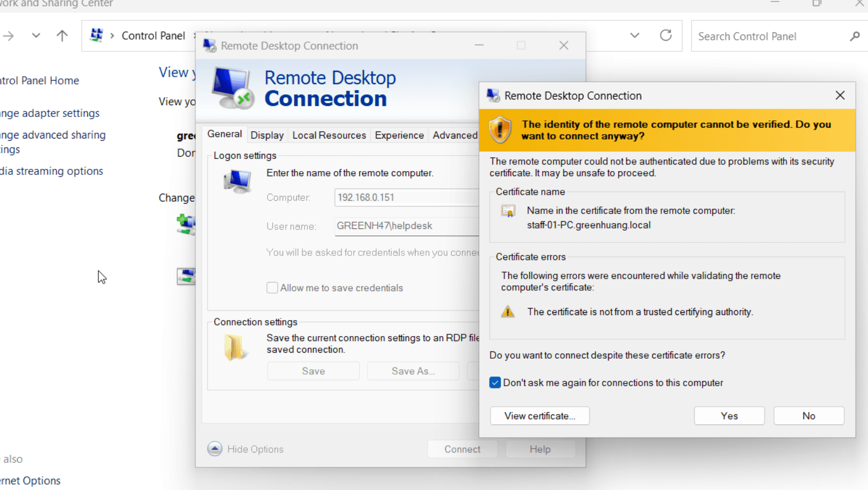Click the Up arrow in Control Panel navigation
Image resolution: width=868 pixels, height=490 pixels.
coord(62,36)
